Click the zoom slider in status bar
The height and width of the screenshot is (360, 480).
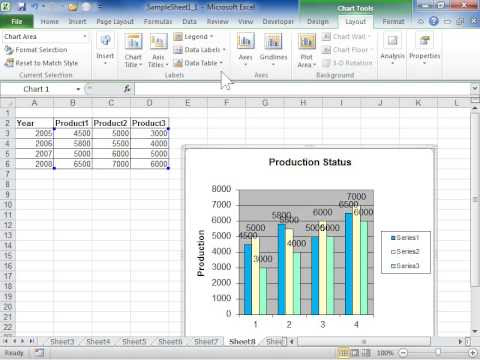click(438, 352)
